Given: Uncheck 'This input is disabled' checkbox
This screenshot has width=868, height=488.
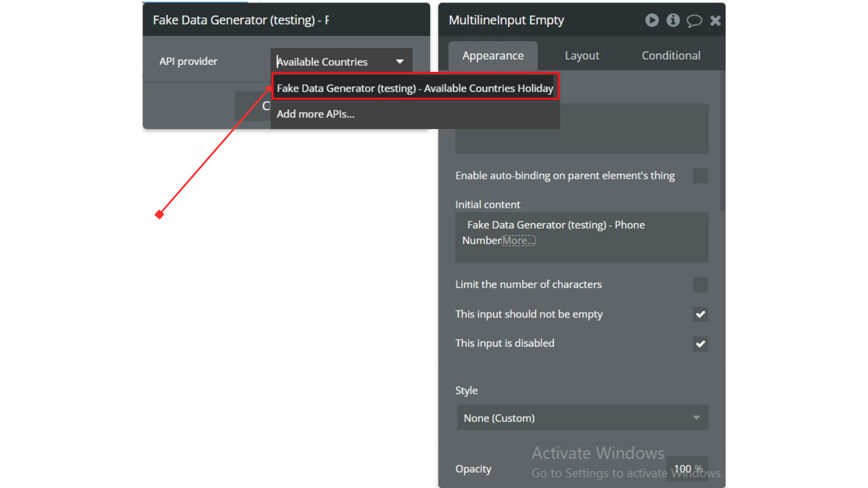Looking at the screenshot, I should click(700, 344).
